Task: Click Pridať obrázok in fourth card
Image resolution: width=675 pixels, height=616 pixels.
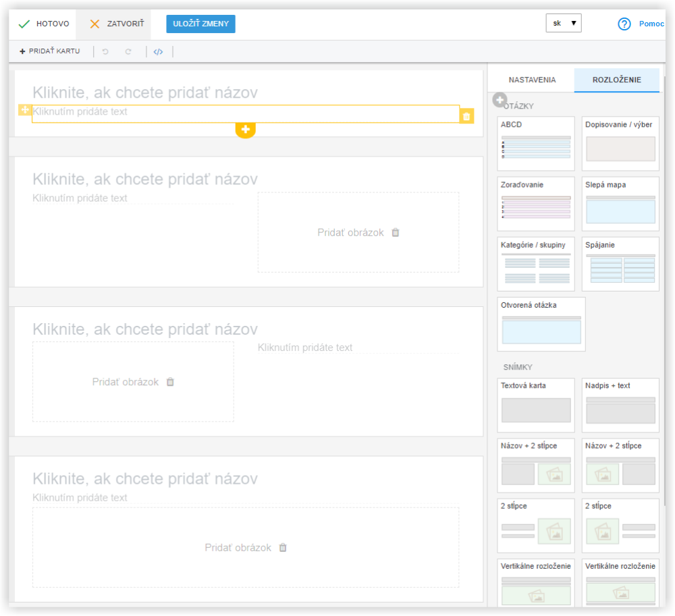Action: point(238,548)
